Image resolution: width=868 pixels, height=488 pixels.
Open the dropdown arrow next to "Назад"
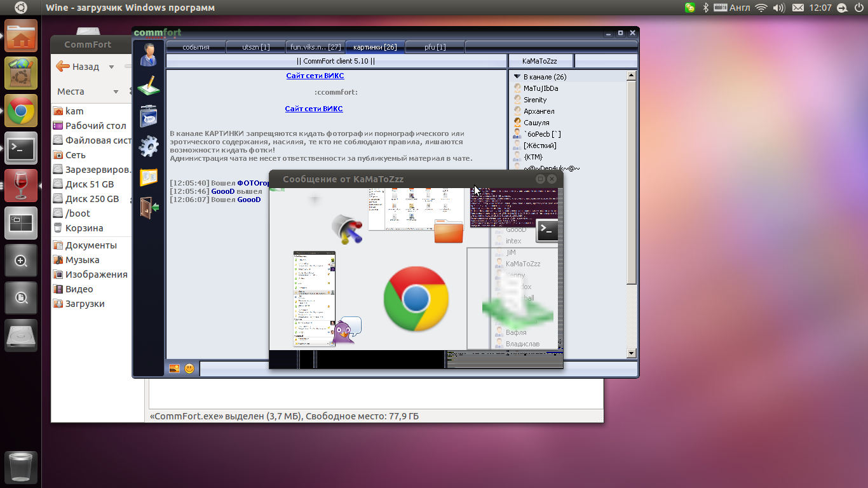click(x=111, y=67)
